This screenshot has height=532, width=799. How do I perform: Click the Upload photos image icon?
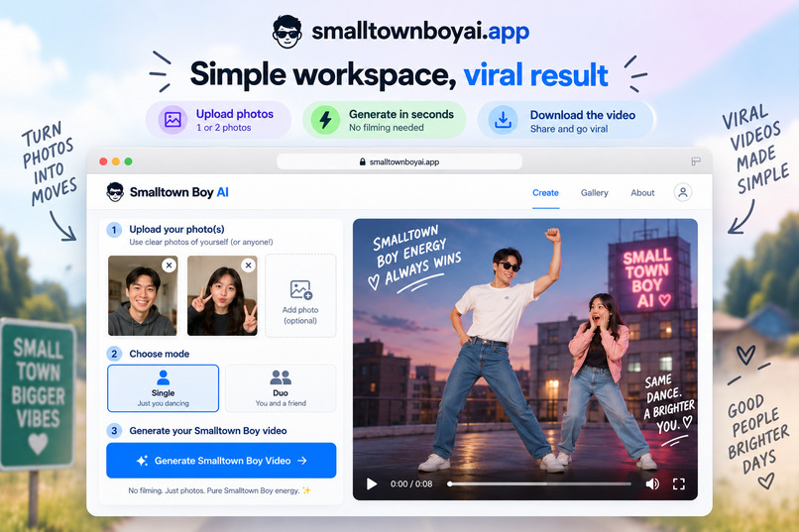[x=172, y=120]
